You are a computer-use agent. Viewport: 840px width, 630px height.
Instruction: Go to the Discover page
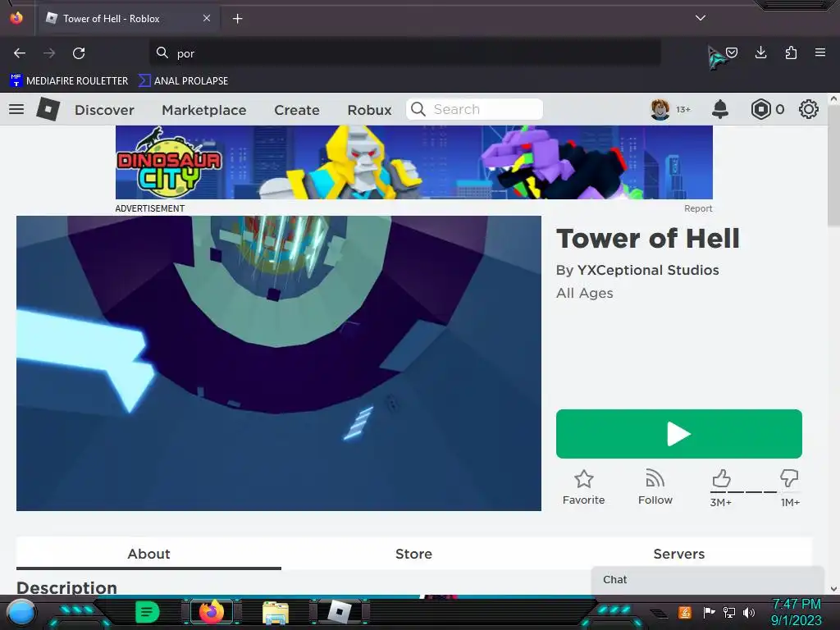(104, 110)
